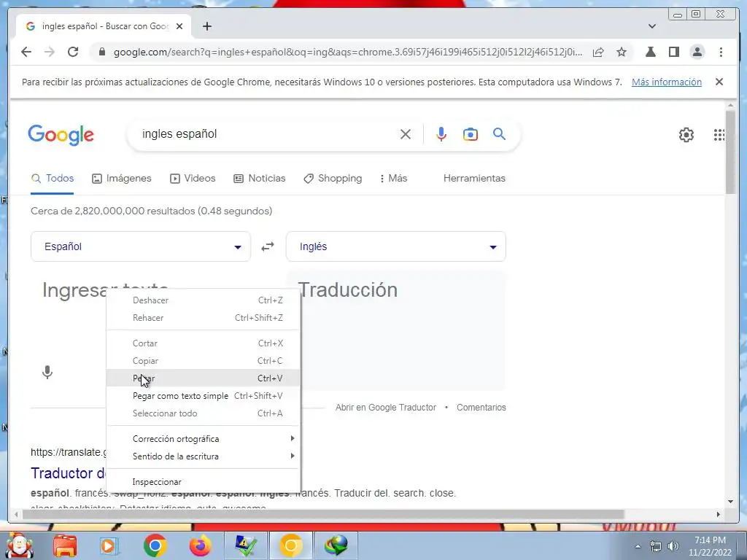Screen dimensions: 747x560
Task: Start voice search in search bar
Action: [441, 134]
